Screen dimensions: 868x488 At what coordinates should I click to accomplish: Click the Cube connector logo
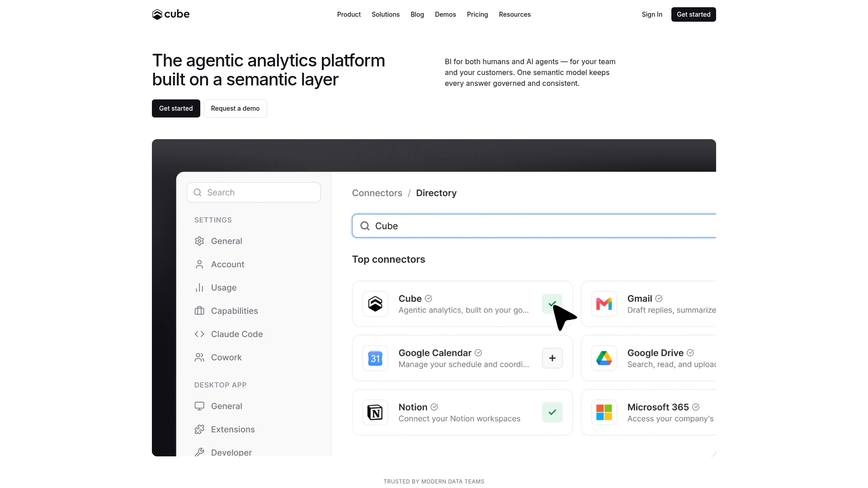point(375,304)
